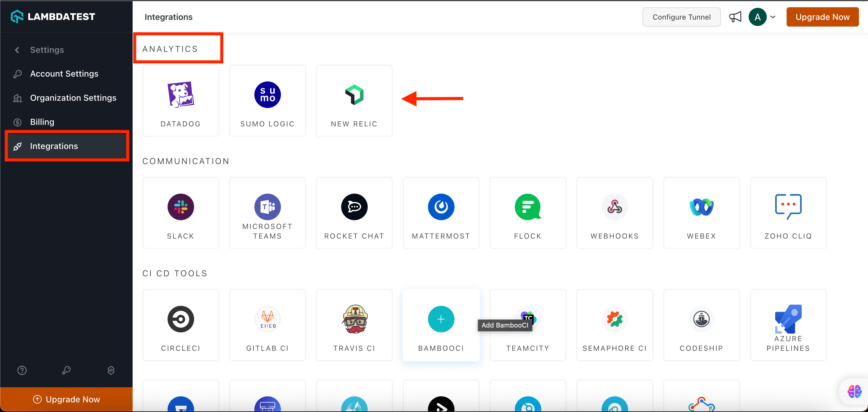Open the AI assistant brain widget

[854, 391]
